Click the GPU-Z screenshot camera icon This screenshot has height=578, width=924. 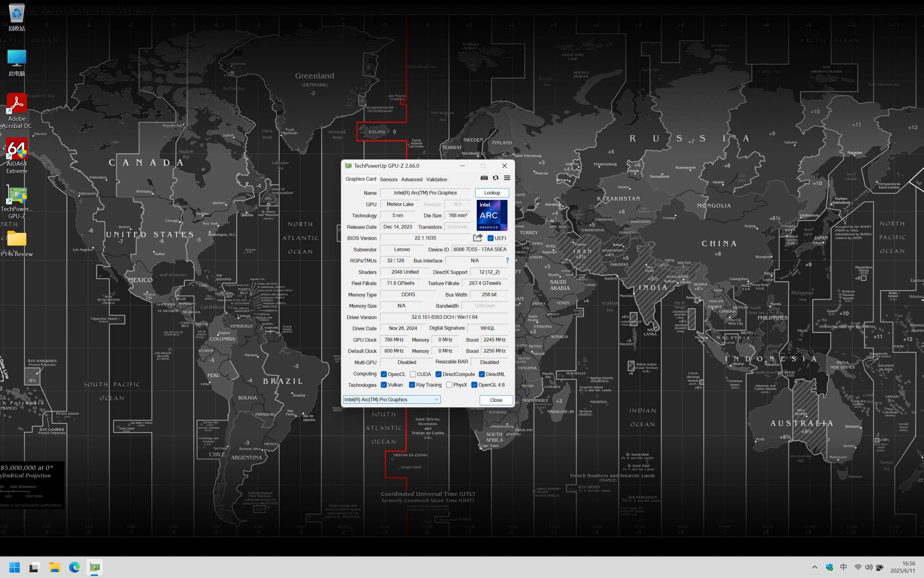tap(484, 178)
